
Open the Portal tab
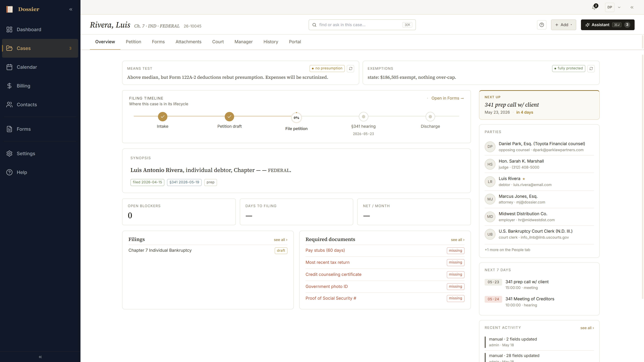(295, 42)
